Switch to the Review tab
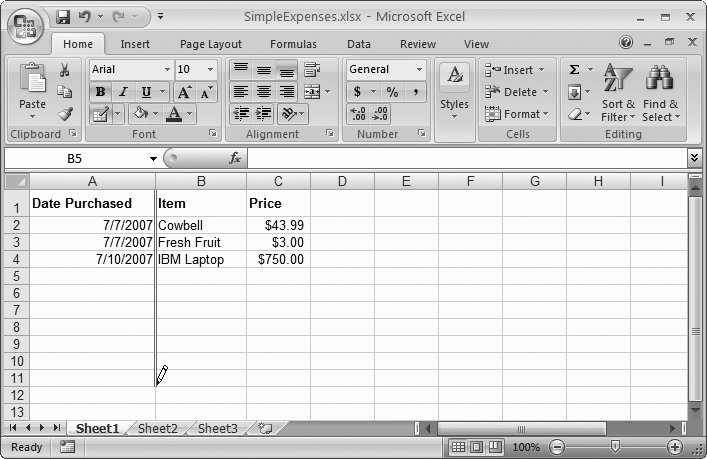707x459 pixels. coord(418,44)
